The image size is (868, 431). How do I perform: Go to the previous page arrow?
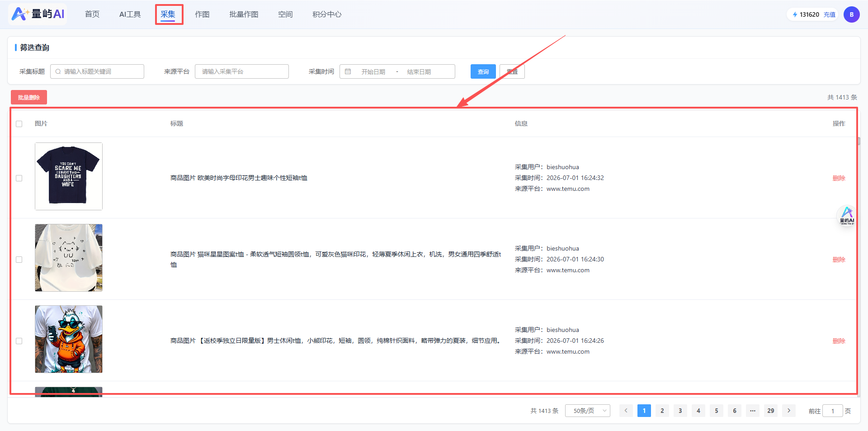pyautogui.click(x=626, y=411)
